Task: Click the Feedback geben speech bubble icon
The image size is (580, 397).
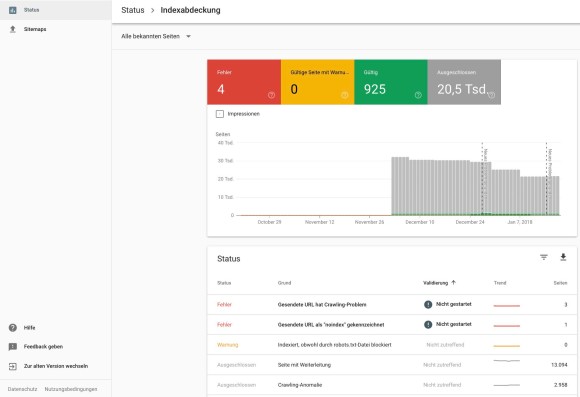Action: point(13,347)
